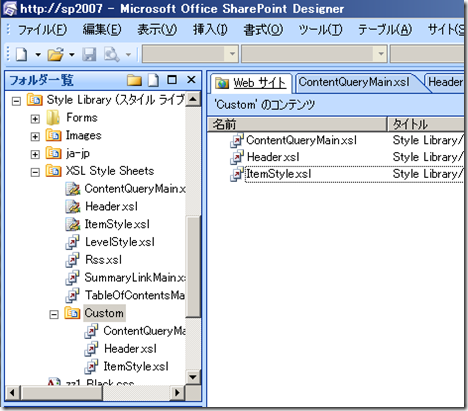468x411 pixels.
Task: Select the Images folder icon
Action: coord(53,135)
